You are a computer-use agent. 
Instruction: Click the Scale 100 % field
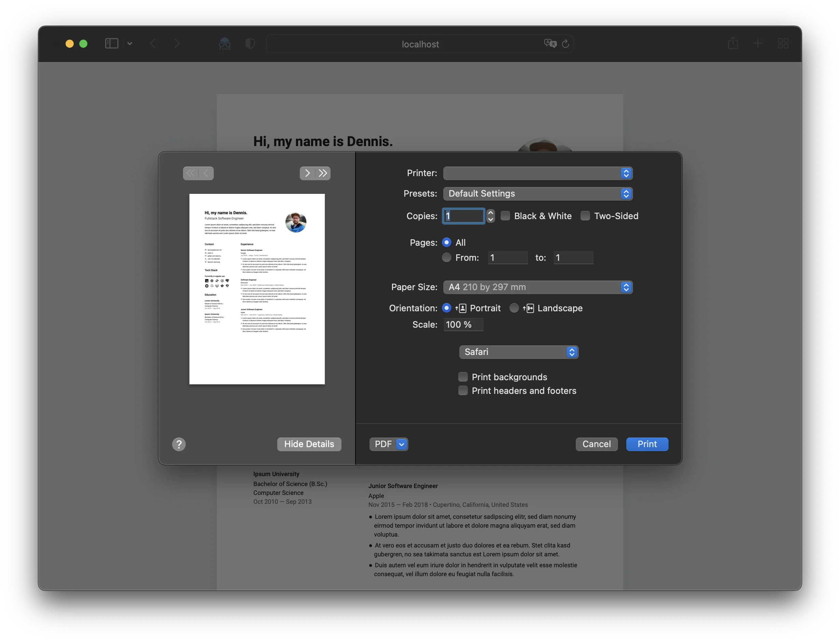(x=463, y=325)
